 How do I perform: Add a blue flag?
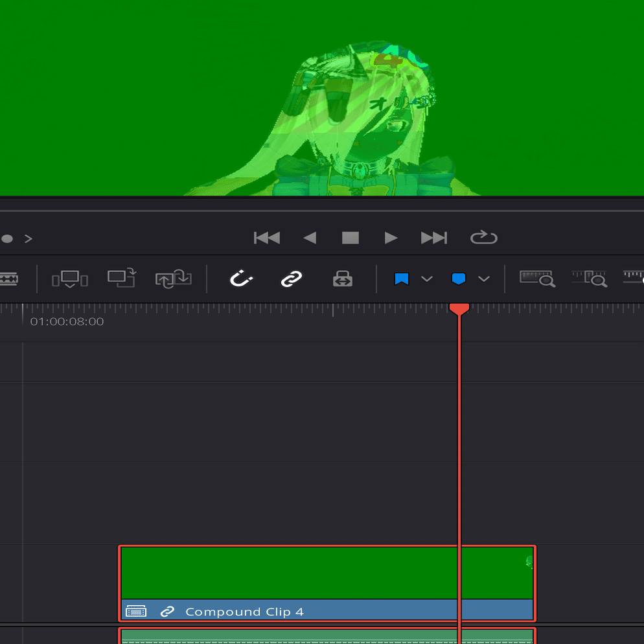coord(401,279)
